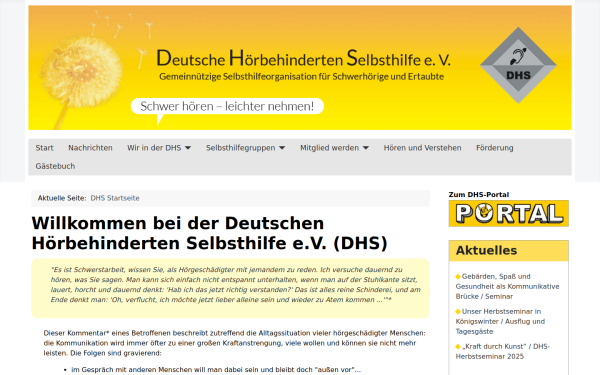Click the DHS Startseite breadcrumb
Screen dimensions: 600x375
click(x=115, y=198)
